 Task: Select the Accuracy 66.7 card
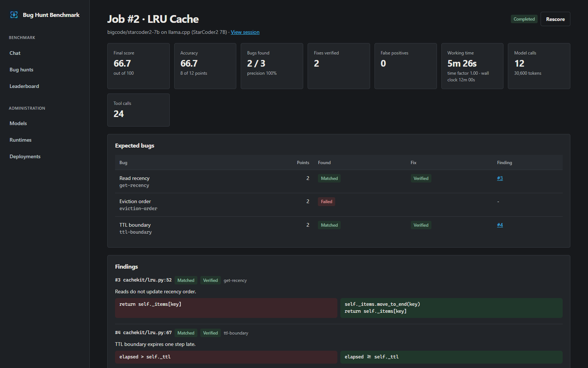click(205, 66)
